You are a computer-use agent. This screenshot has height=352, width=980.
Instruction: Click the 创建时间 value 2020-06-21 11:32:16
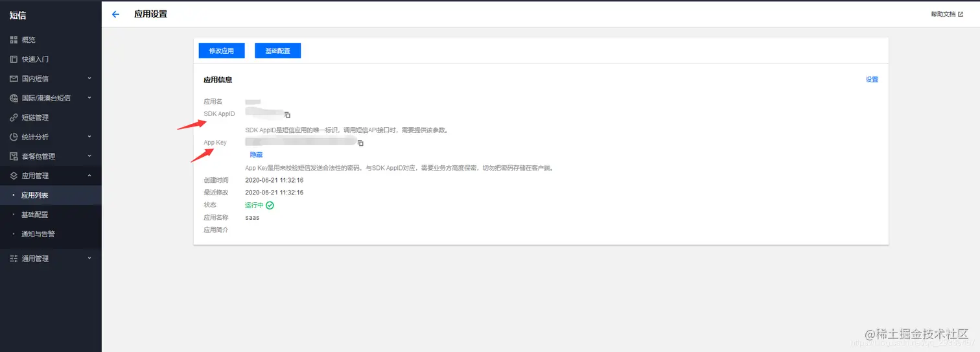(x=274, y=180)
